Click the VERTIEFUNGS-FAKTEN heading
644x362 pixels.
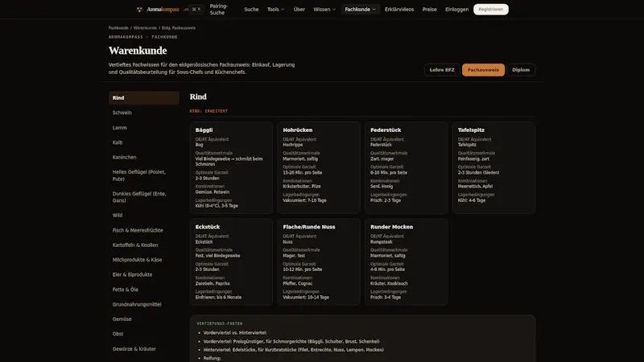(219, 323)
